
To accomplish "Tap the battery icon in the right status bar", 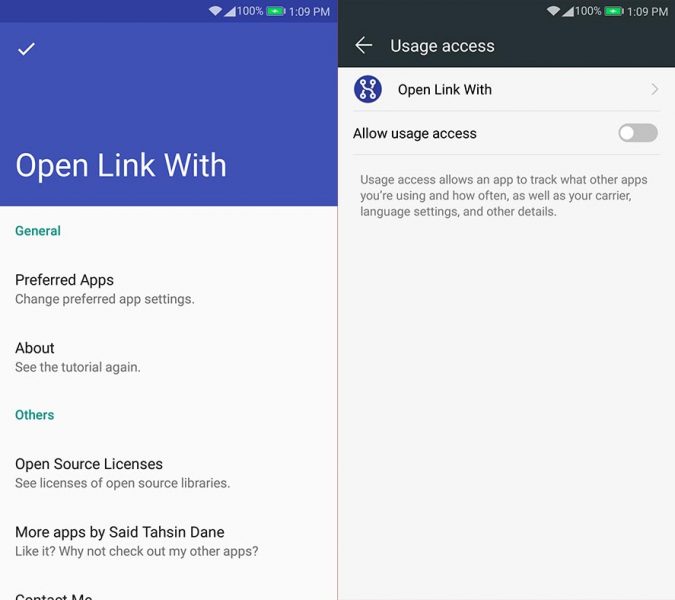I will click(614, 11).
